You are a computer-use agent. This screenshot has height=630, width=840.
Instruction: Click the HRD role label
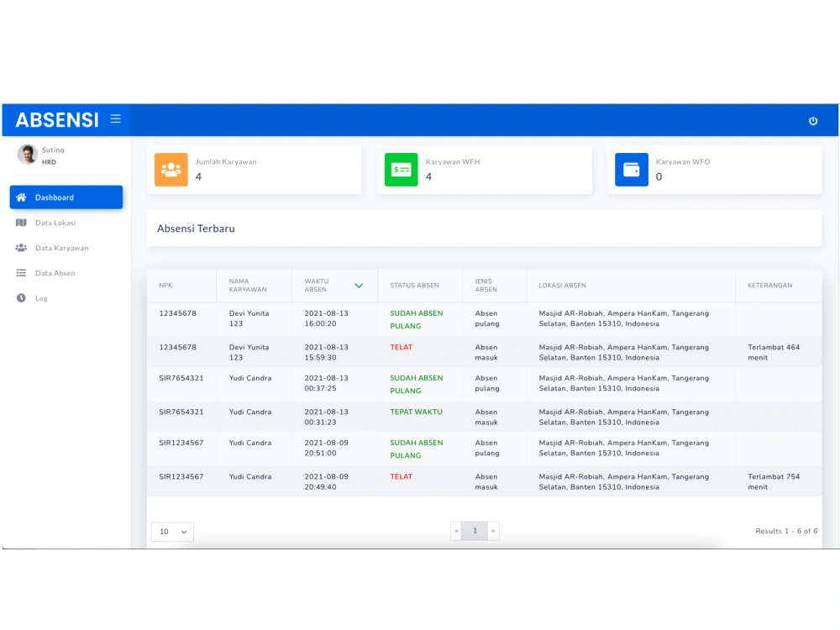coord(49,162)
